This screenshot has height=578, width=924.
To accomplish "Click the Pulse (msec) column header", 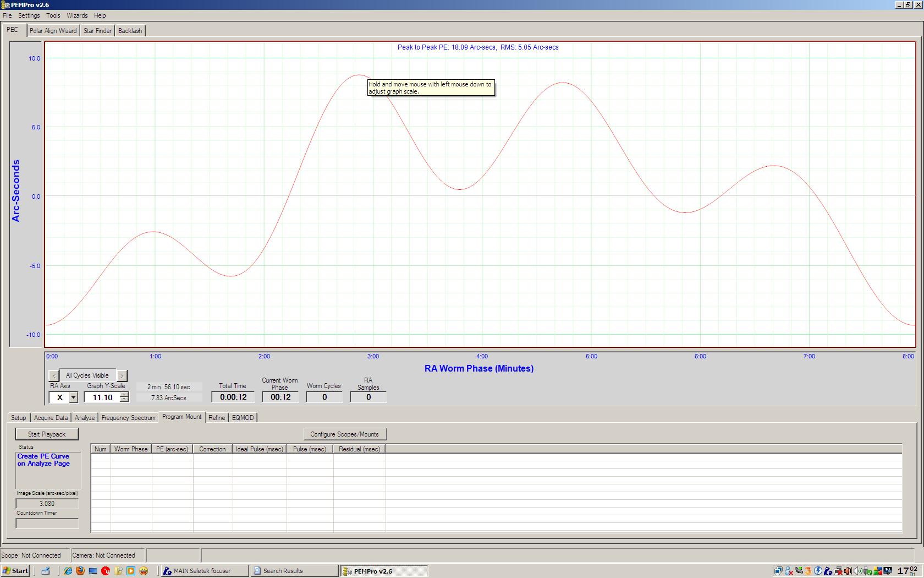I will [x=309, y=449].
